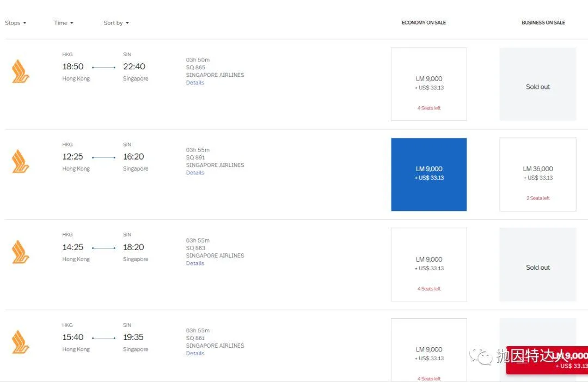Click the airline logo next to flight SQ 891

pos(20,161)
